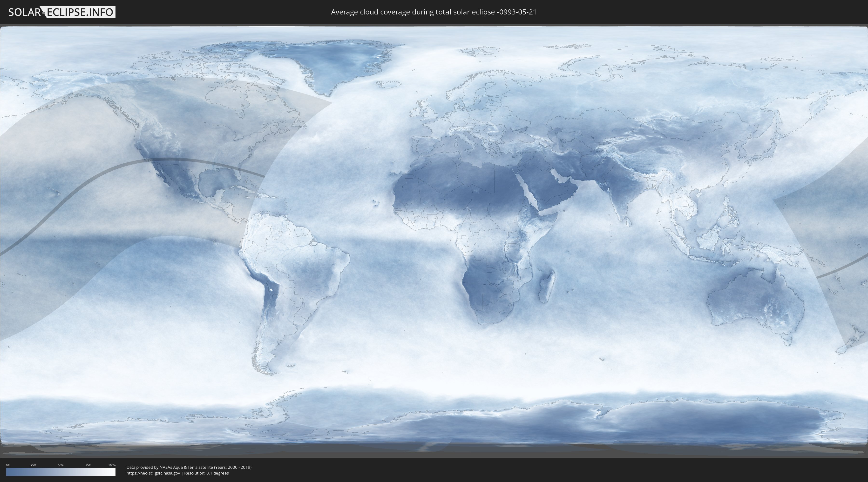Screen dimensions: 868x482
Task: Click the Resolution 0.1 degrees text
Action: (x=206, y=473)
